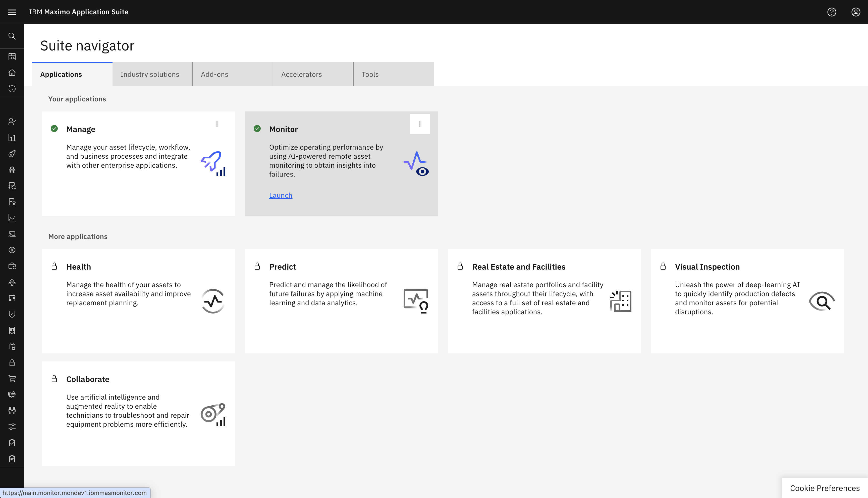This screenshot has height=498, width=868.
Task: Click the belt-drive asset sidebar icon
Action: (x=12, y=154)
